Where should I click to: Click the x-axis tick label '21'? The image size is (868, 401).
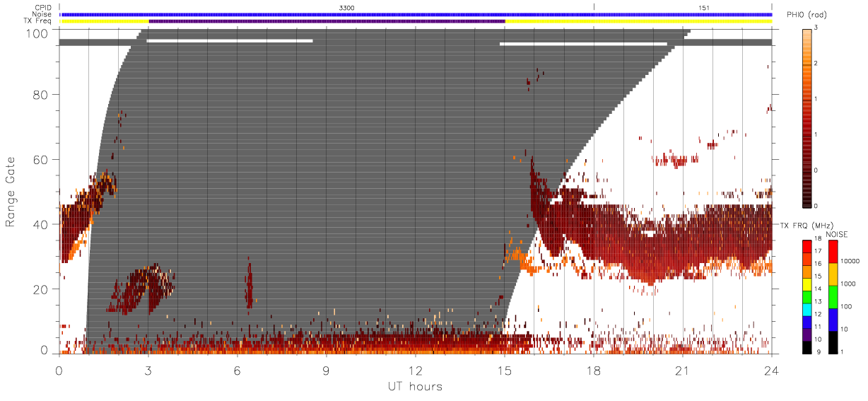pos(683,370)
